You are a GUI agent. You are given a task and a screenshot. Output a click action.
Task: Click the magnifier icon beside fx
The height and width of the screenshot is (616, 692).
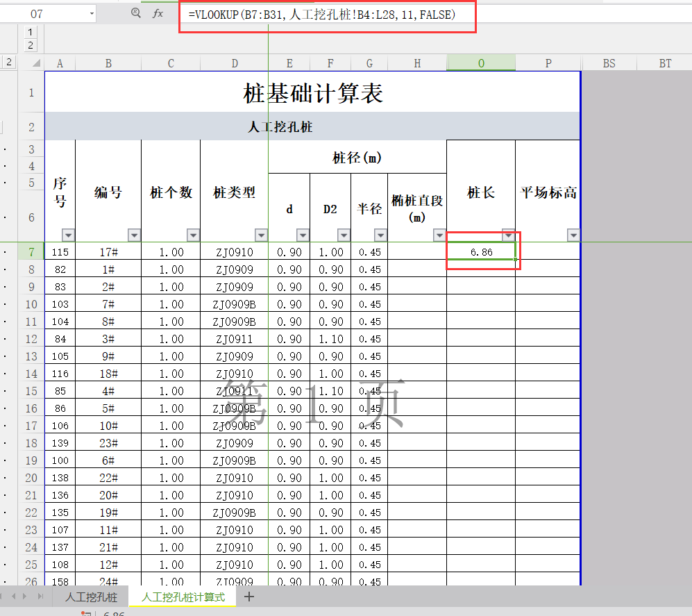coord(135,13)
